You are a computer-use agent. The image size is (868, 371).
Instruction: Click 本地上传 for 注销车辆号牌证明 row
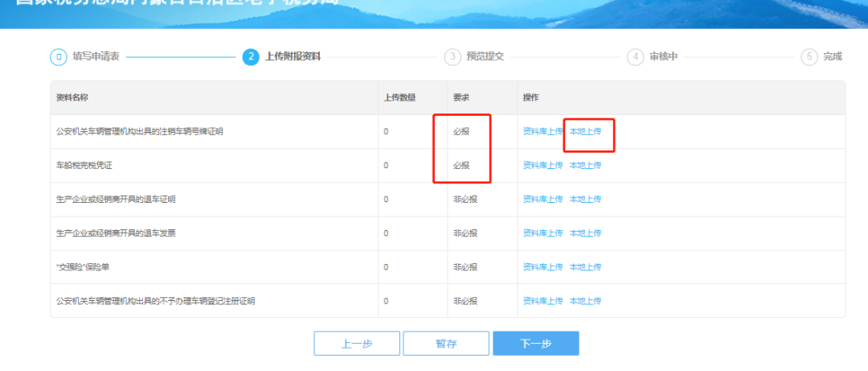pos(585,131)
